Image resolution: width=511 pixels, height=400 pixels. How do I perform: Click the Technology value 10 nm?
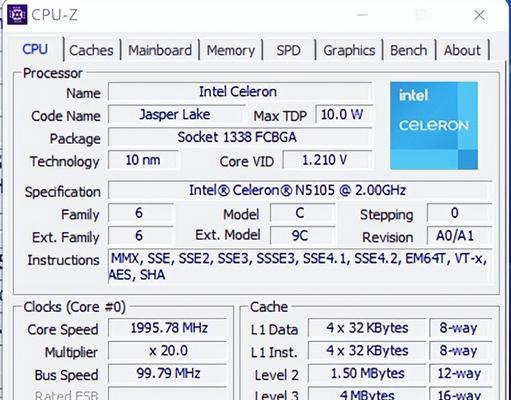[x=143, y=160]
